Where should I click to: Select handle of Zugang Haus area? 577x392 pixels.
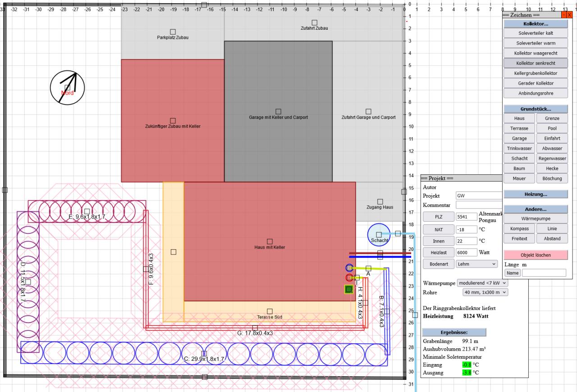tap(380, 201)
